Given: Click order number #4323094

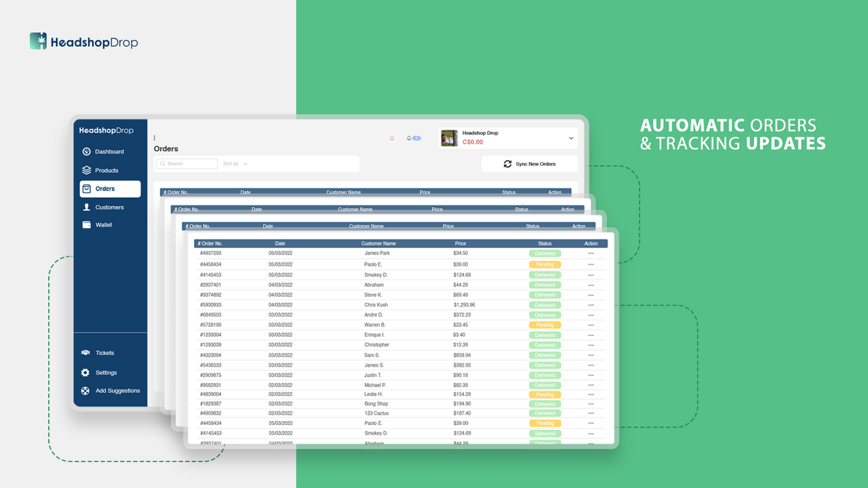Looking at the screenshot, I should pyautogui.click(x=210, y=355).
